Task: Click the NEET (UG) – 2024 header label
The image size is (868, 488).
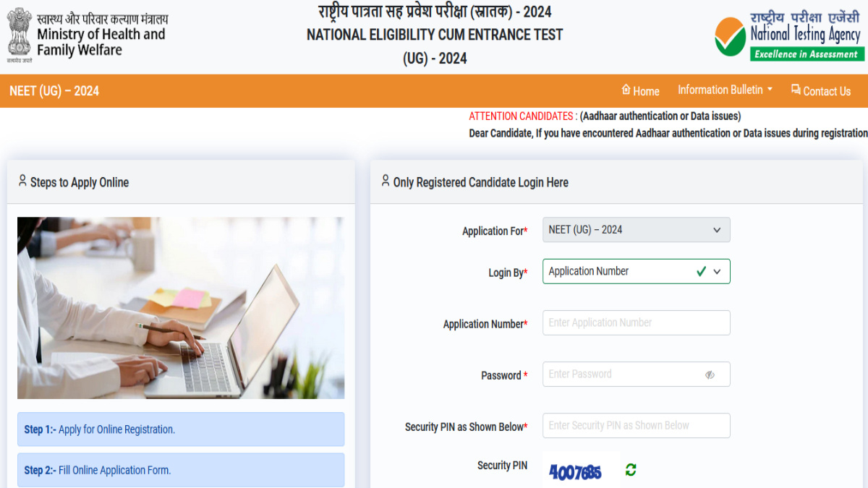Action: pyautogui.click(x=54, y=90)
